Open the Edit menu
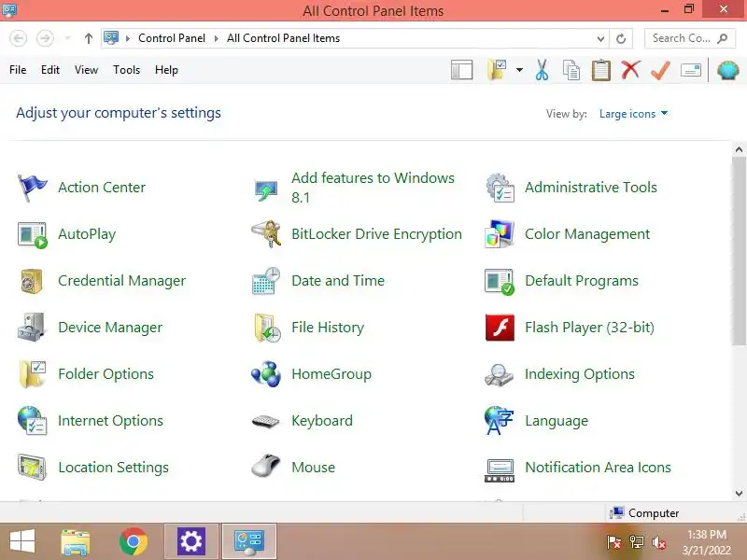Screen dimensions: 747x560 50,70
